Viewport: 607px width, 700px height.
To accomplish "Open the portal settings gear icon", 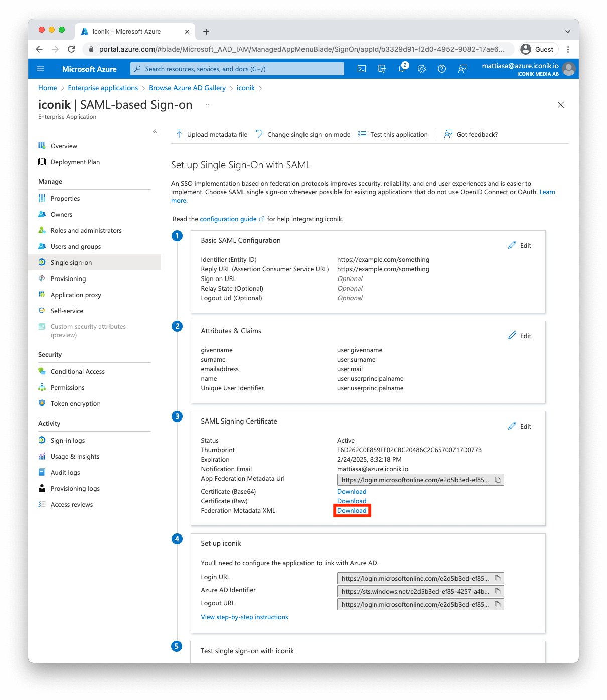I will [x=421, y=69].
